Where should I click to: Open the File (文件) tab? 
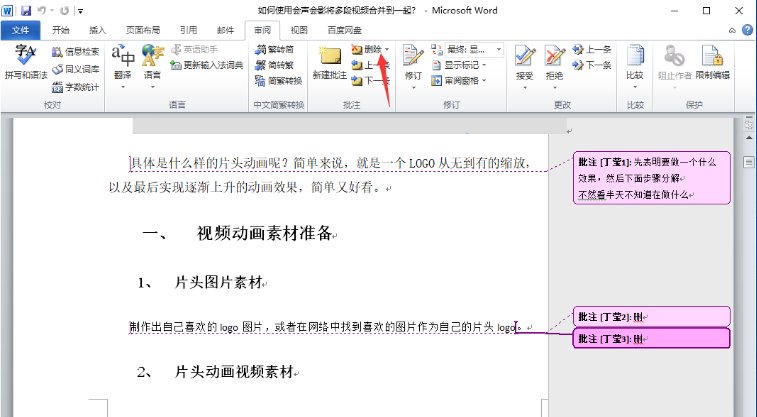click(20, 30)
